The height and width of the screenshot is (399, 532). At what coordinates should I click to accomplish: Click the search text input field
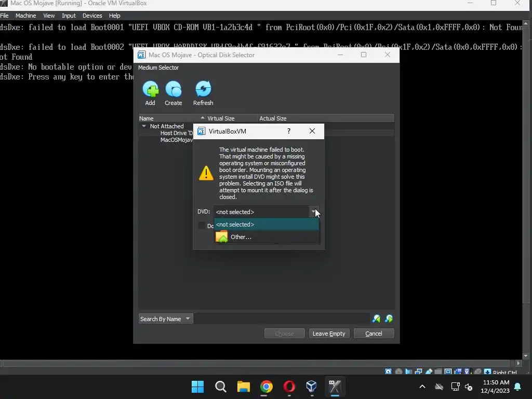[x=282, y=318]
